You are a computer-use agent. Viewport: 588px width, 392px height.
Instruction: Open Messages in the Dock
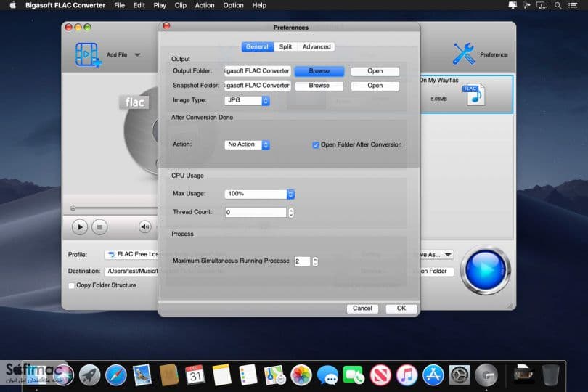[x=327, y=375]
